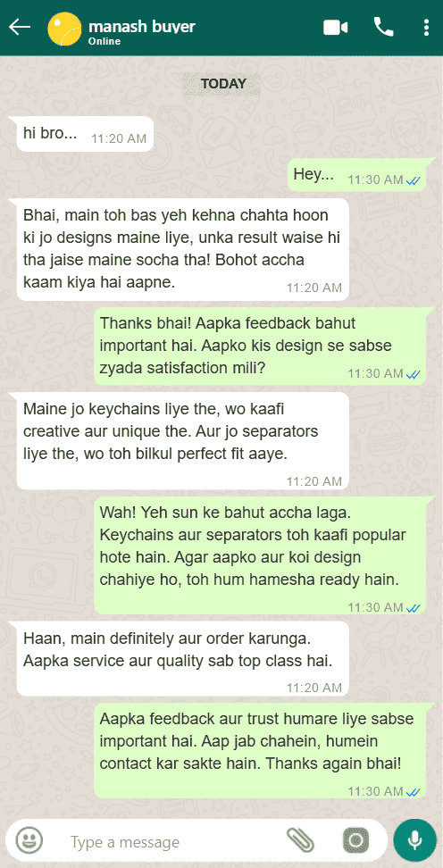Select the 'Thanks bhai! Aapka feedback' message
Screen dimensions: 443x868
[260, 346]
